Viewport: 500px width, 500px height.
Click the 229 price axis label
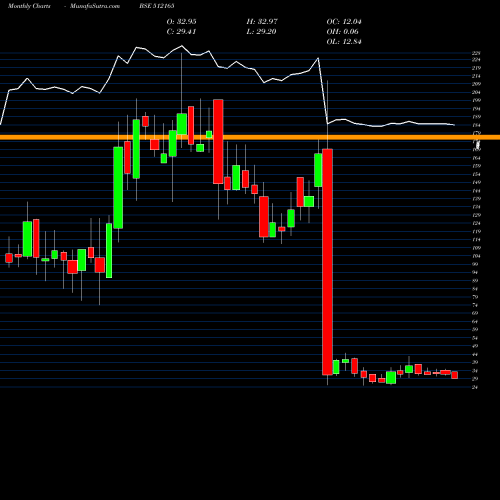click(x=476, y=53)
